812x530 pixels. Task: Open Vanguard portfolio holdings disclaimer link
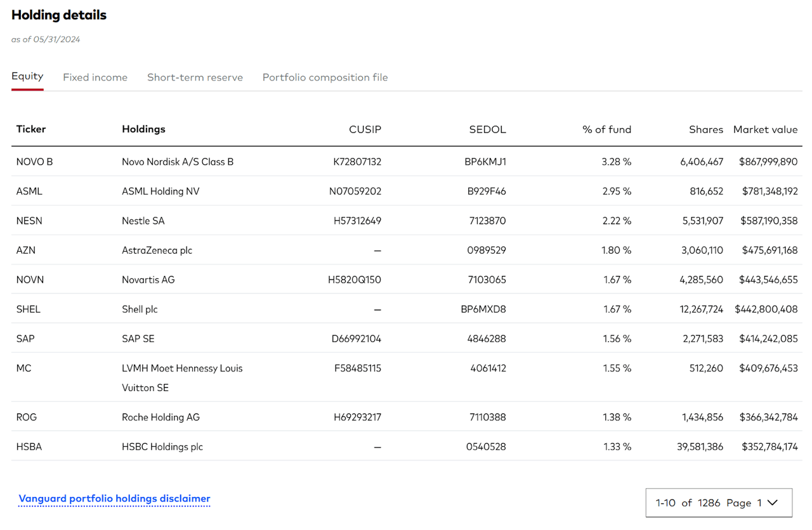coord(114,498)
